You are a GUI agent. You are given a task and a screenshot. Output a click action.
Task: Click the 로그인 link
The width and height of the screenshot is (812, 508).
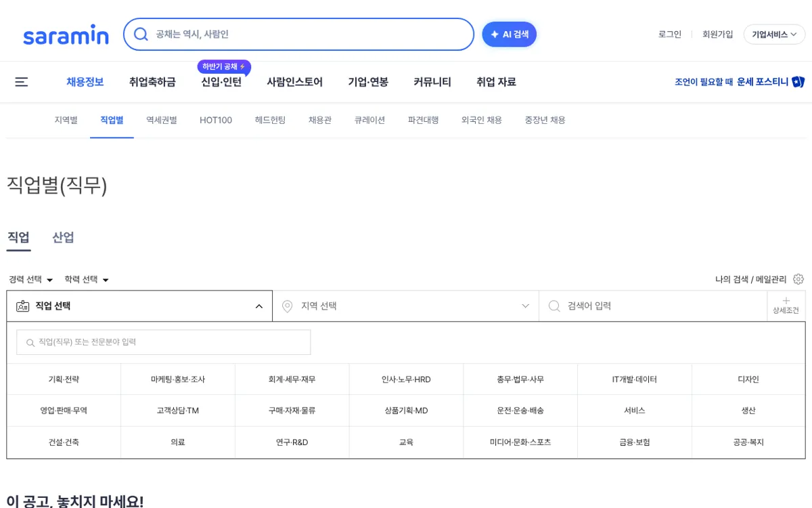(670, 35)
